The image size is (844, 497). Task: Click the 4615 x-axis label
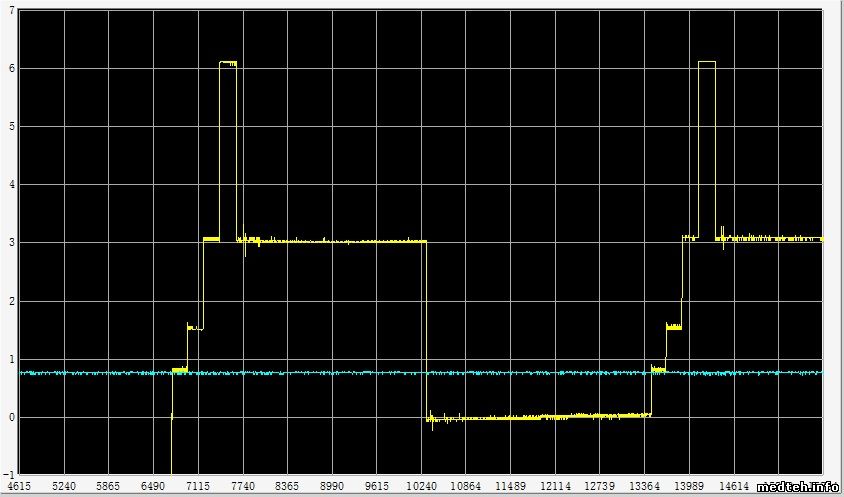[19, 485]
